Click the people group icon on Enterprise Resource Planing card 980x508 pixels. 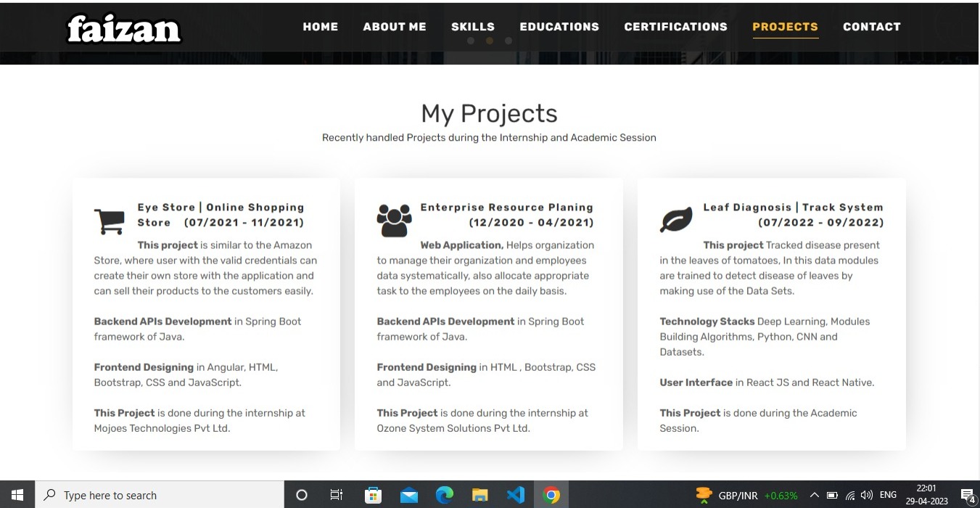(x=394, y=218)
